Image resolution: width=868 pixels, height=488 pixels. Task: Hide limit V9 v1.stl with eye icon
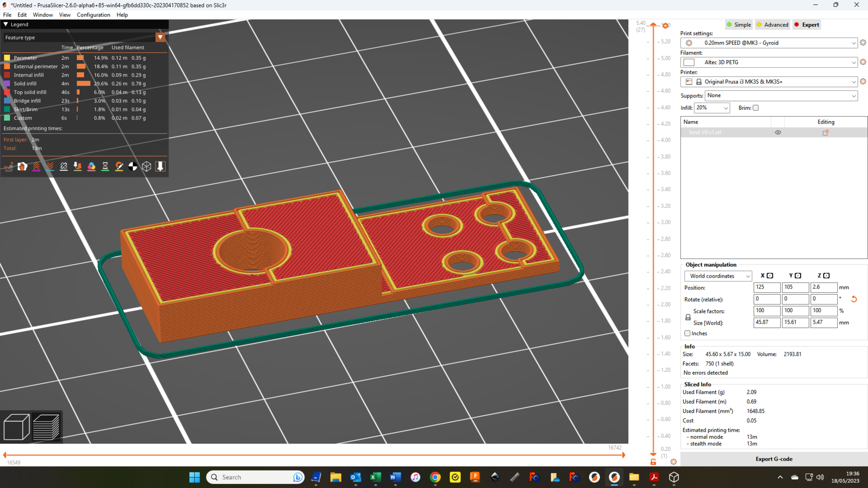tap(778, 133)
